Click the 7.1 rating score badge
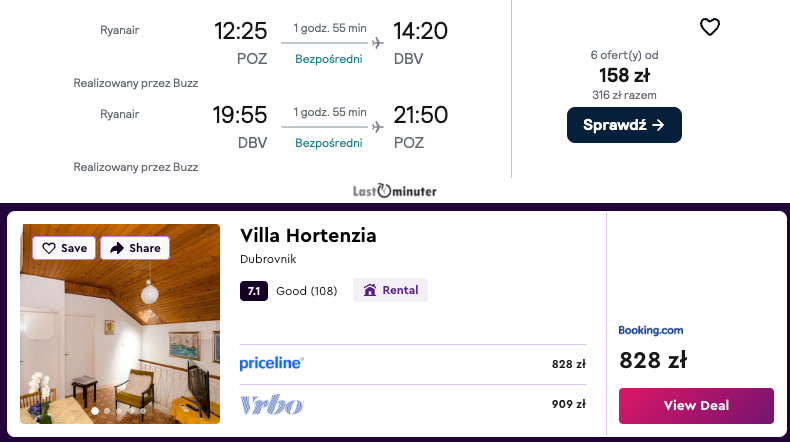 [254, 291]
